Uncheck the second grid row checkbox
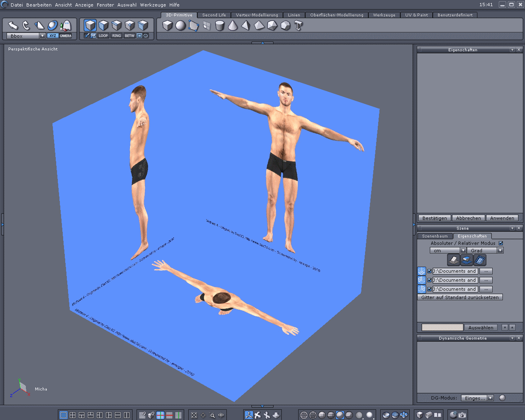525x420 pixels. click(429, 280)
